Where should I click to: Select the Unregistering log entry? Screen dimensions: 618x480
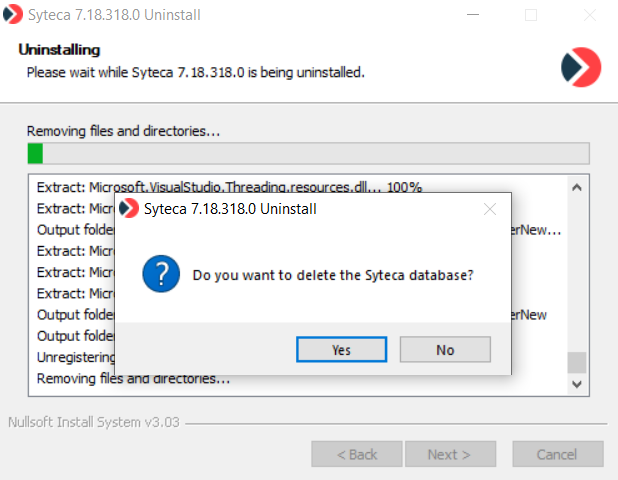[x=75, y=357]
